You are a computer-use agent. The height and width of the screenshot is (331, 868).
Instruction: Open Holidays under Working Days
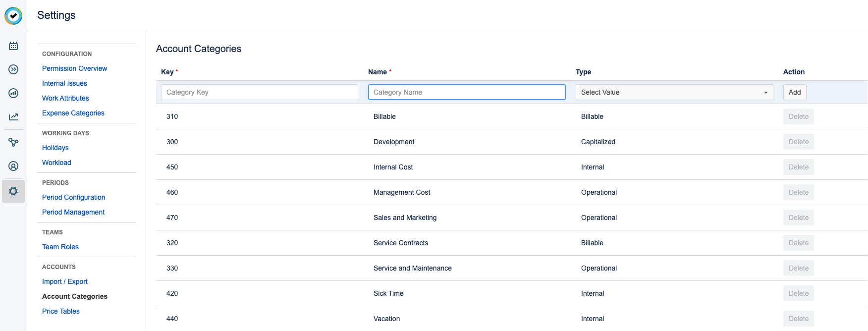(55, 148)
